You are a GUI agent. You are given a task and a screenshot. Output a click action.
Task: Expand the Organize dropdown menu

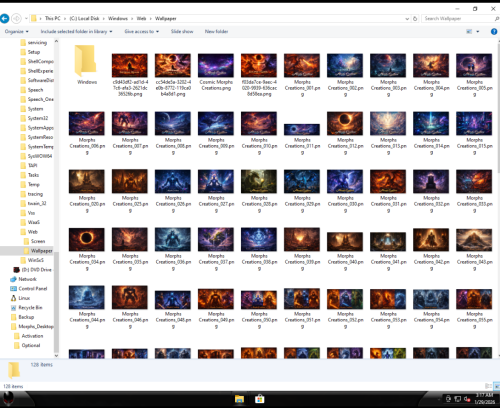17,31
